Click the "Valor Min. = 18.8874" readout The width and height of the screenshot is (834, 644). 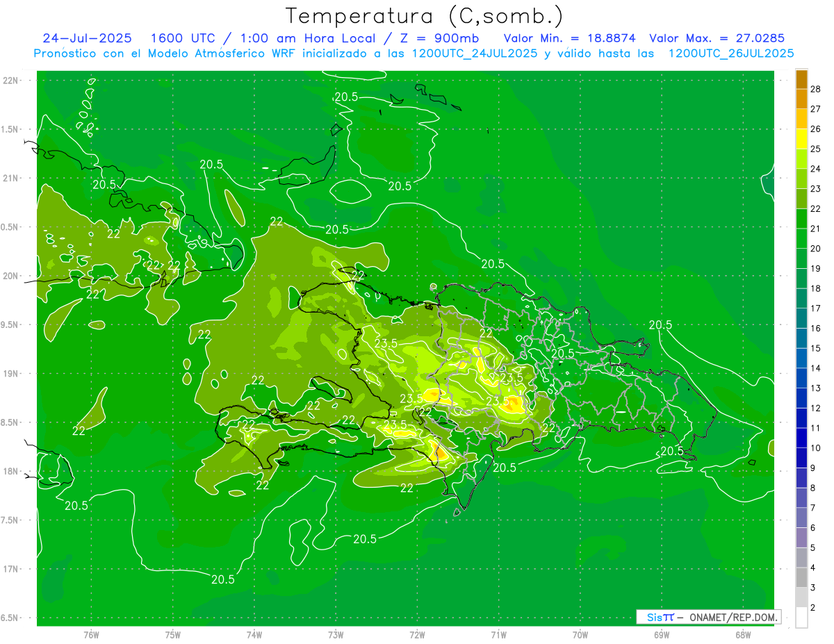point(570,38)
